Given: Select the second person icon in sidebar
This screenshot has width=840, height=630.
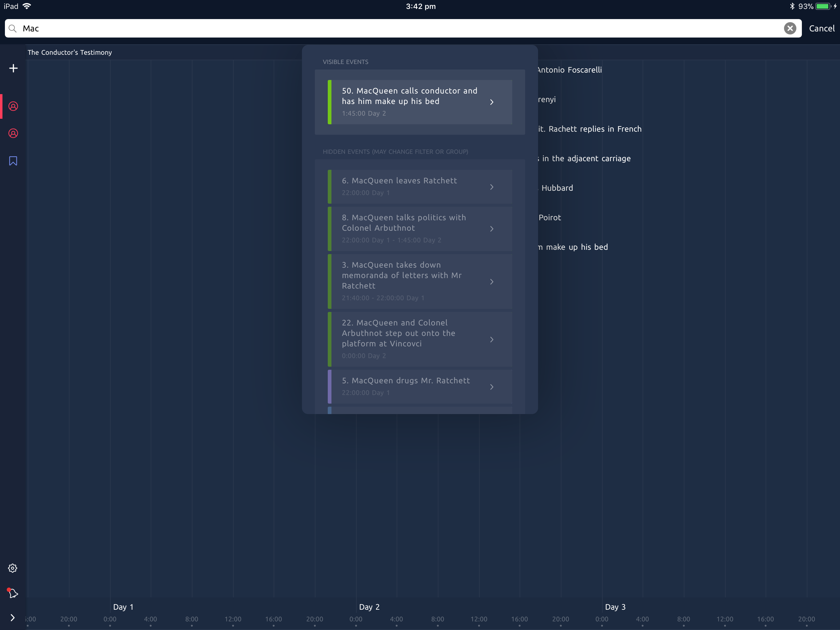Looking at the screenshot, I should coord(13,134).
